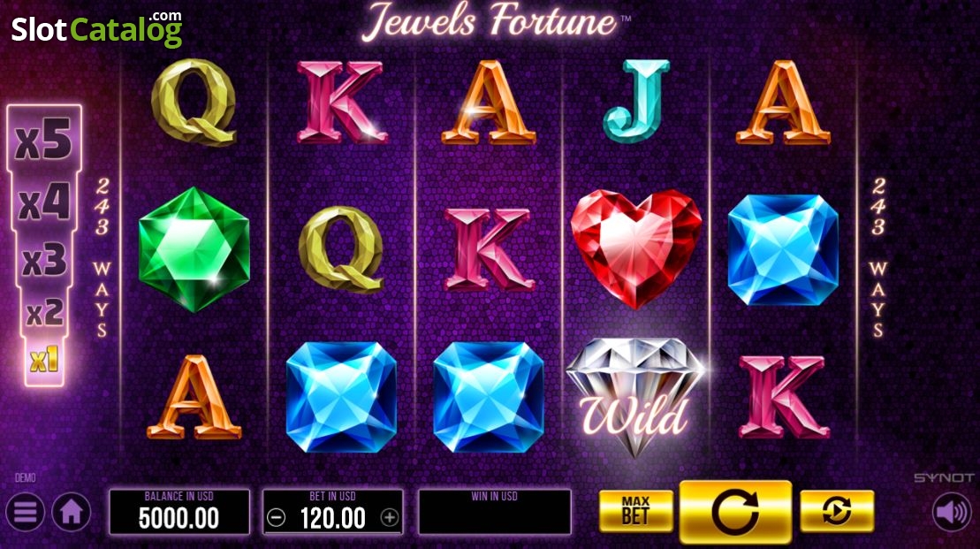Viewport: 980px width, 549px height.
Task: Set bet to maximum with MAX BET
Action: (x=635, y=511)
